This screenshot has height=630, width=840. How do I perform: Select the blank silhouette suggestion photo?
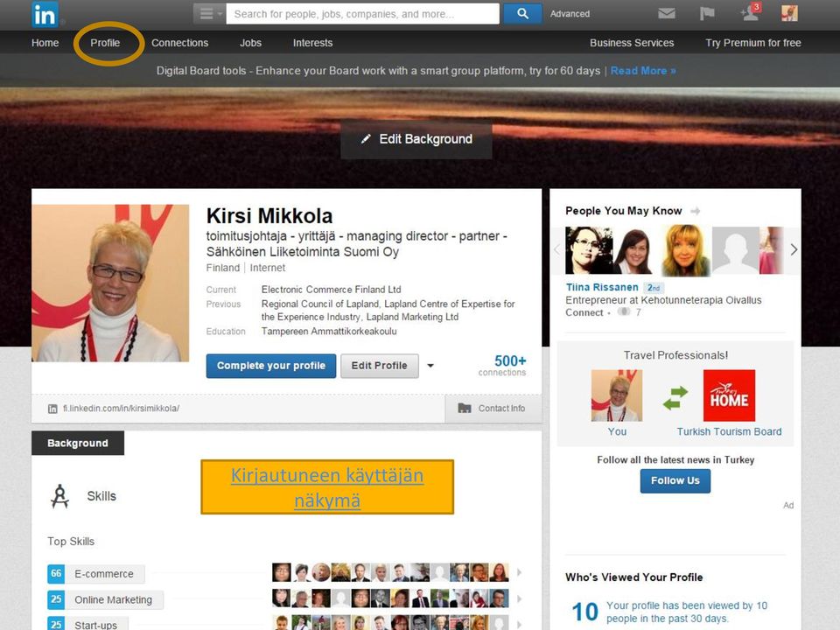[735, 251]
